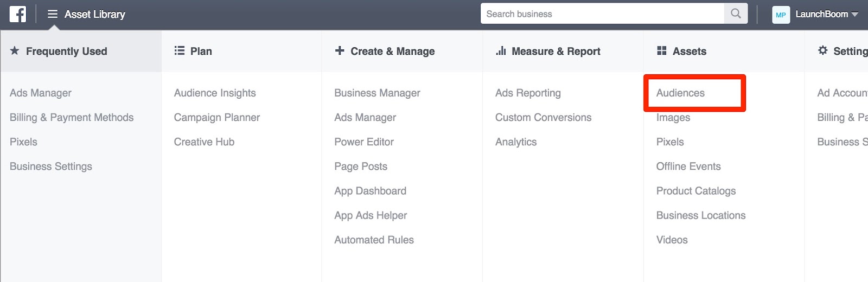
Task: Click the Frequently Used star icon
Action: (x=15, y=51)
